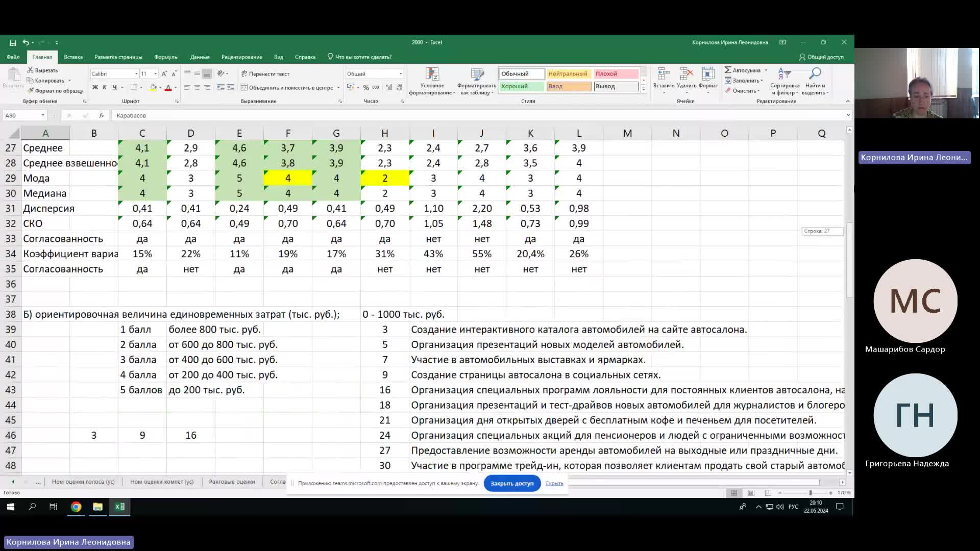This screenshot has width=980, height=551.
Task: Click the increase indent icon
Action: (231, 88)
